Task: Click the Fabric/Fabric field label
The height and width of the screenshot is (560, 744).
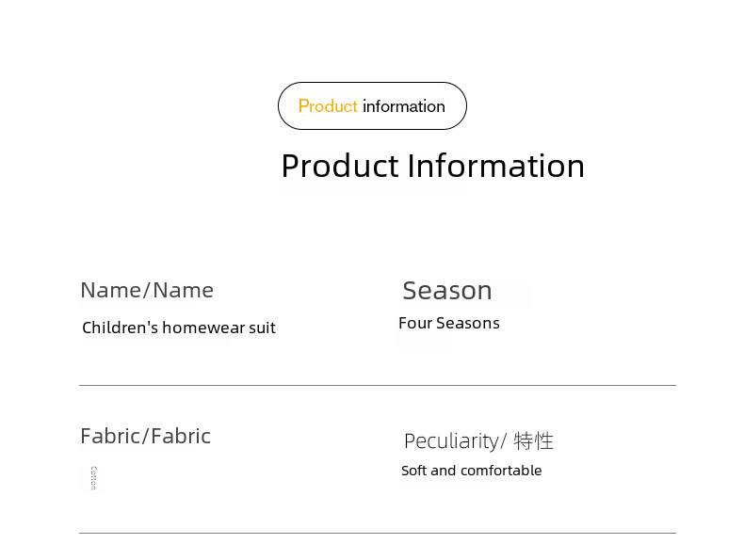Action: 146,437
